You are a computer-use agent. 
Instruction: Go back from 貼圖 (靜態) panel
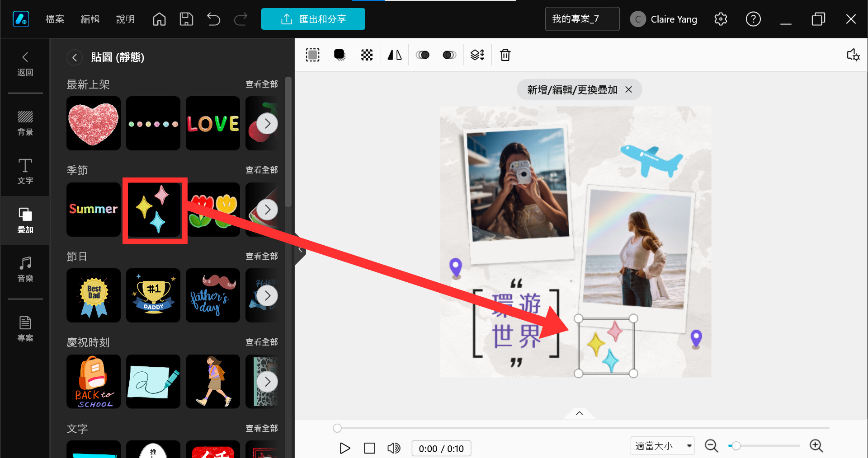75,57
